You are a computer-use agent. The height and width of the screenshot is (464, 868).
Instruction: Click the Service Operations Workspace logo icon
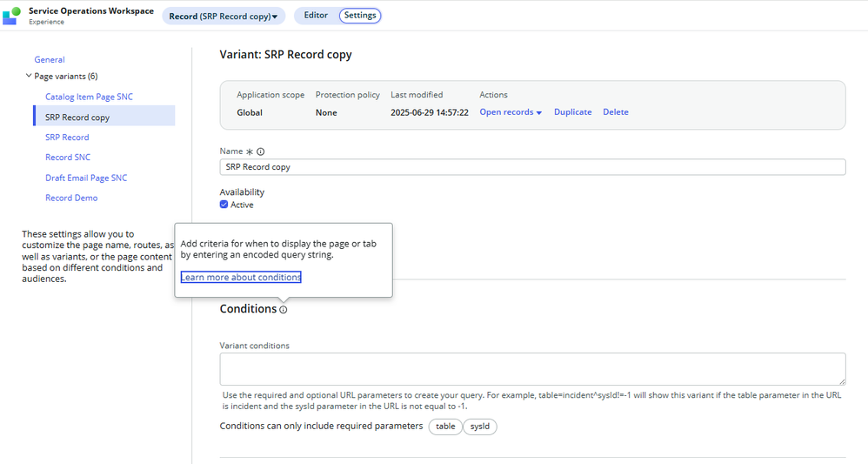(11, 16)
